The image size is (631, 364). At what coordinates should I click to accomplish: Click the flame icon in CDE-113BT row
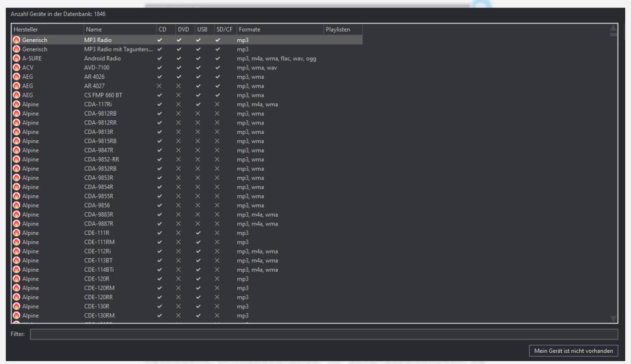pos(16,260)
